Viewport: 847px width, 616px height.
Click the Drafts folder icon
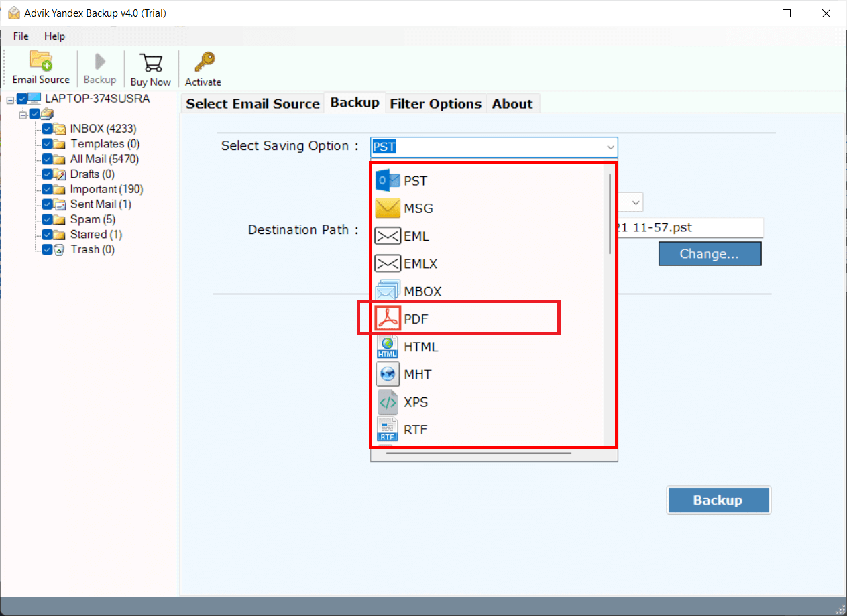(x=60, y=174)
